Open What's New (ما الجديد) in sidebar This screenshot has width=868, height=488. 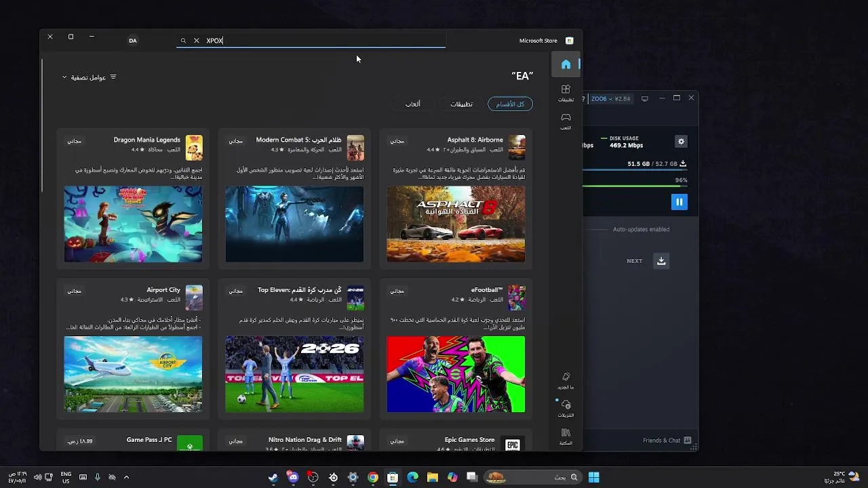[566, 381]
